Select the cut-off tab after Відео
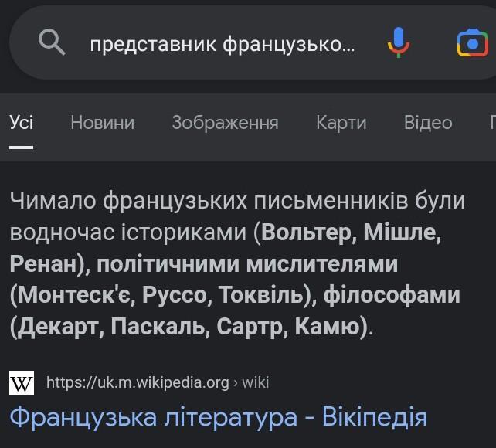 [x=491, y=123]
